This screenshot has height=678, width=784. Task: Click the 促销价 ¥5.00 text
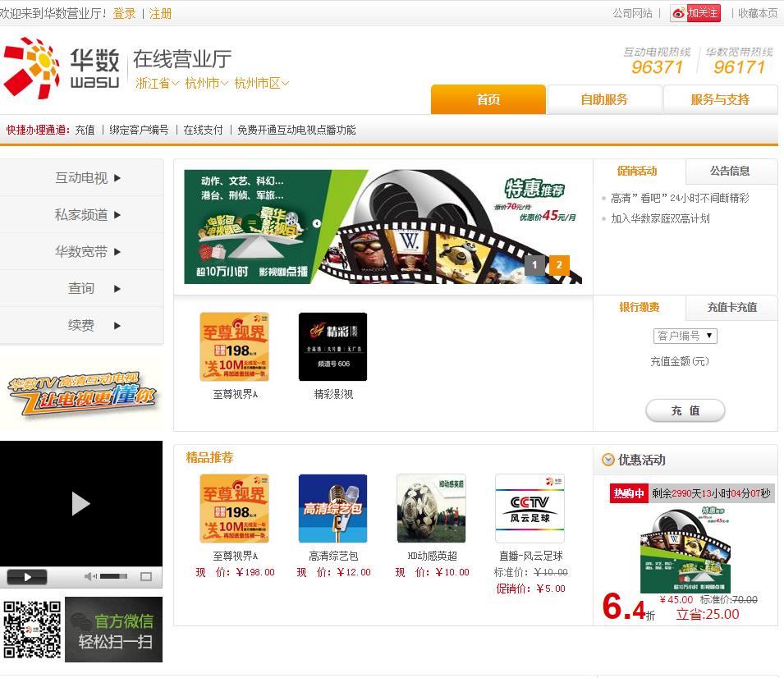click(x=530, y=589)
